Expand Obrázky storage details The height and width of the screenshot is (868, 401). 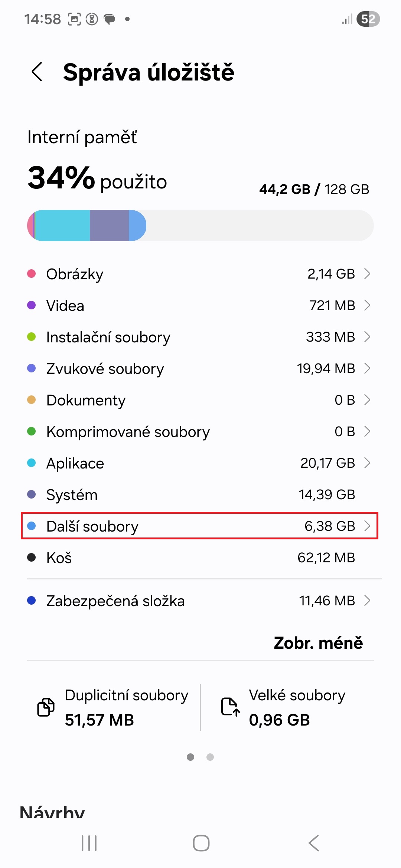tap(368, 274)
